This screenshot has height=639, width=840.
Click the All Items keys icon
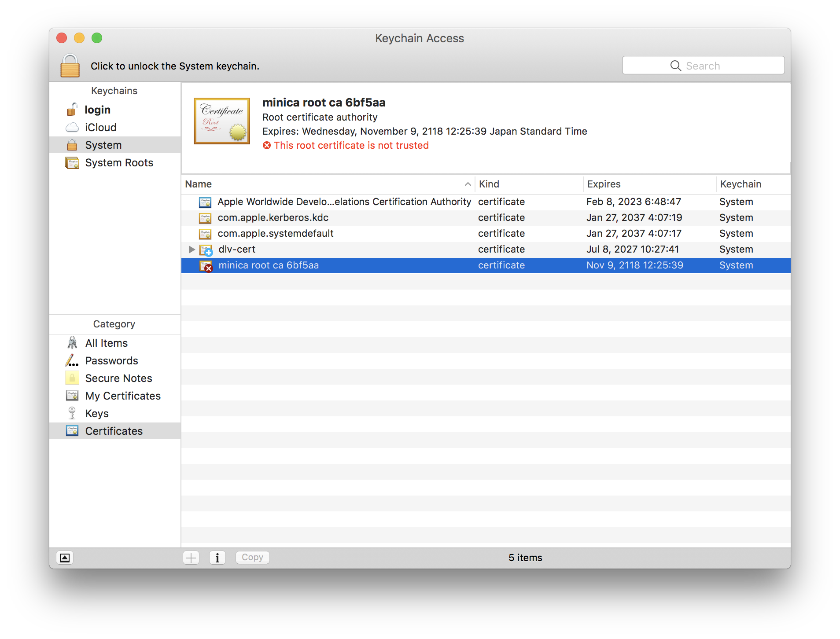(72, 343)
